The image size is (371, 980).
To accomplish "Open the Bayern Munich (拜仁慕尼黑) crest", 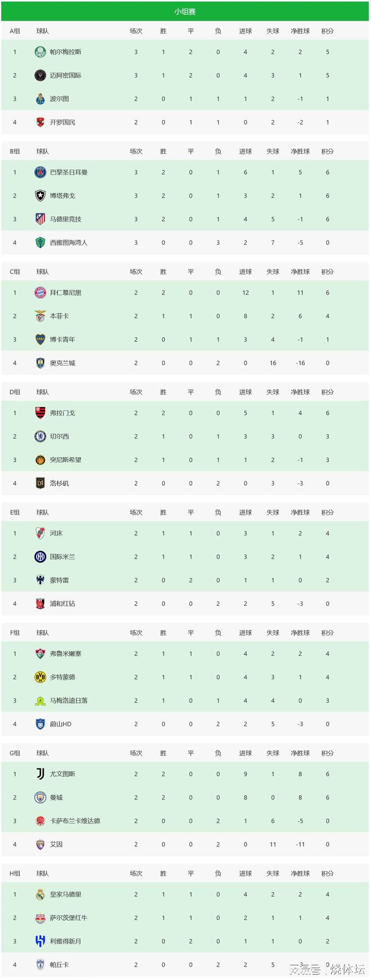I will point(40,293).
